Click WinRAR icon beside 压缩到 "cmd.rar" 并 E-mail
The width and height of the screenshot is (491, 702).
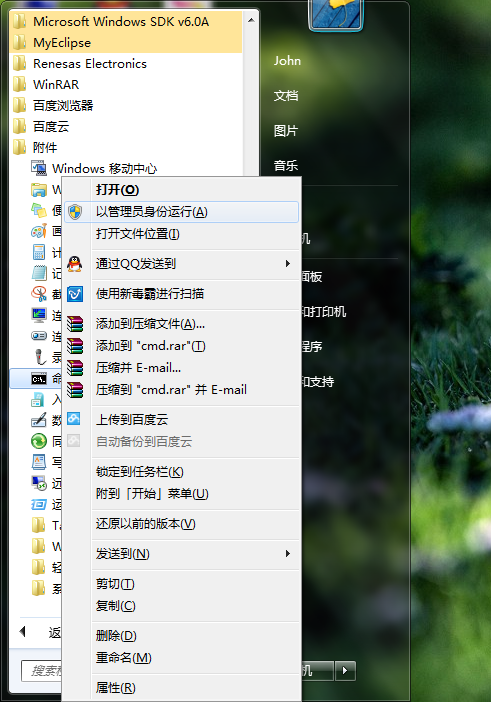[75, 390]
